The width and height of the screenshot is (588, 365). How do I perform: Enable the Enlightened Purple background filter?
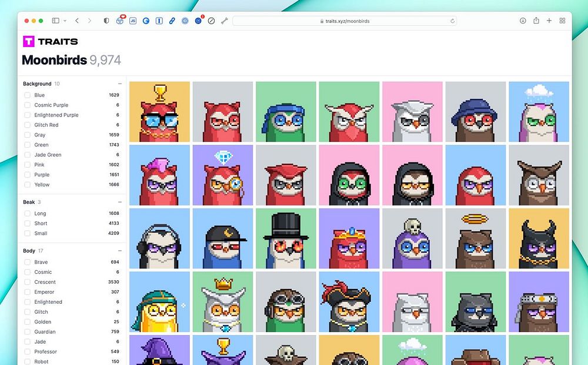pyautogui.click(x=28, y=115)
